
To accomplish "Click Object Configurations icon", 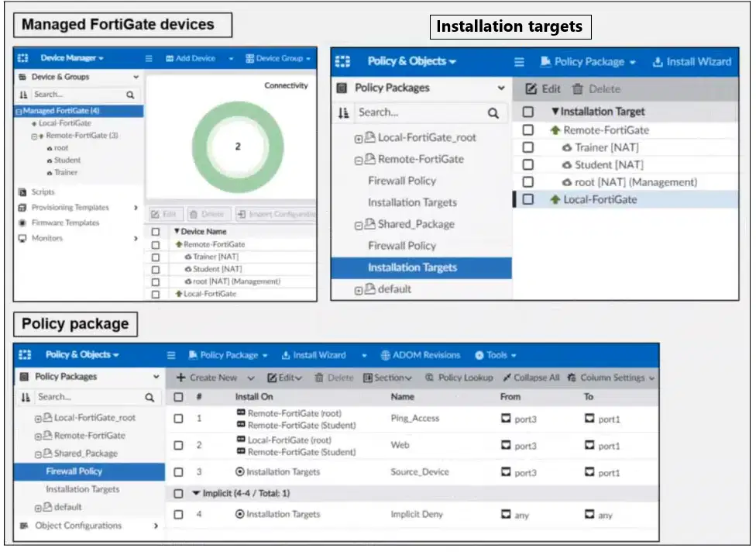I will pyautogui.click(x=23, y=526).
